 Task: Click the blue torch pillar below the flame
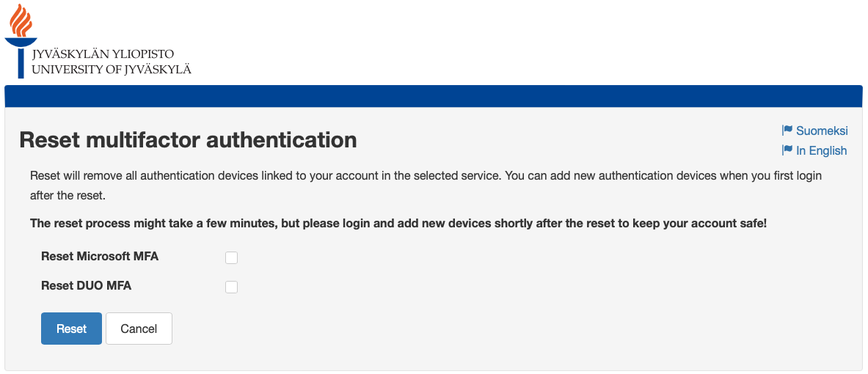(x=21, y=62)
